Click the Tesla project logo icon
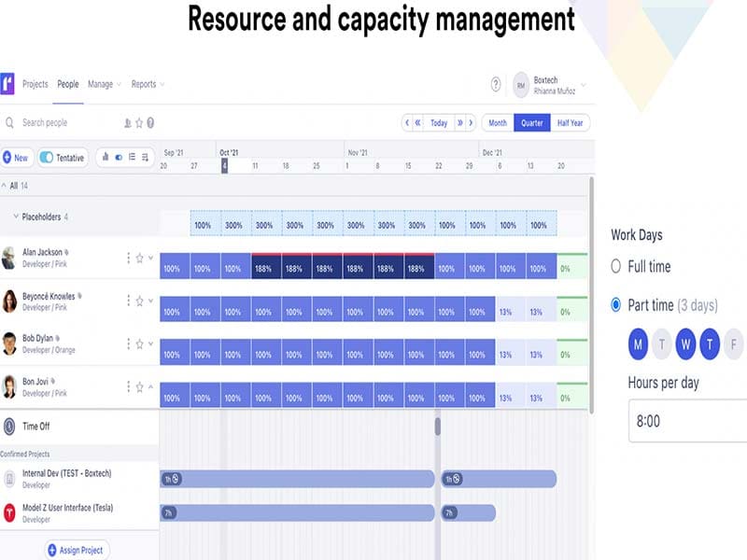 pos(9,512)
